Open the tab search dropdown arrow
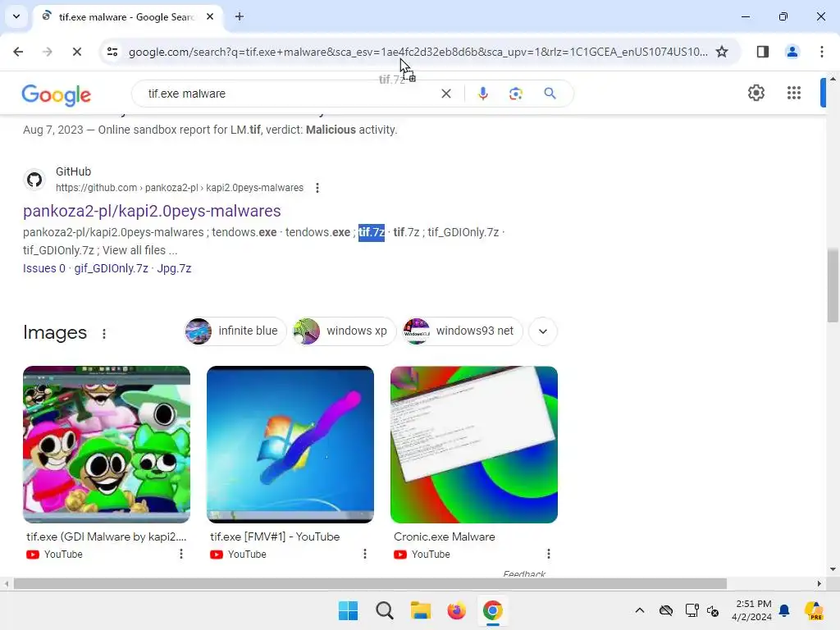Image resolution: width=840 pixels, height=630 pixels. 16,16
